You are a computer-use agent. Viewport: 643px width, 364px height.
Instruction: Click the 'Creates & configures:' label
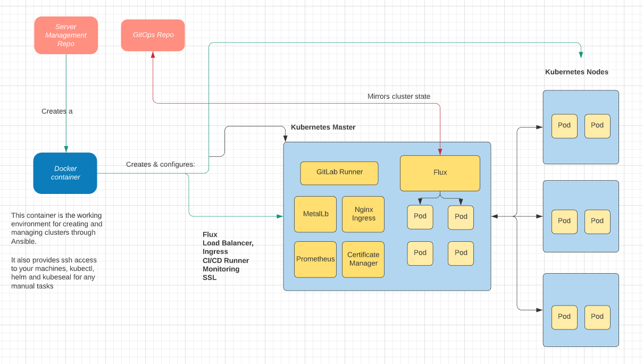160,165
